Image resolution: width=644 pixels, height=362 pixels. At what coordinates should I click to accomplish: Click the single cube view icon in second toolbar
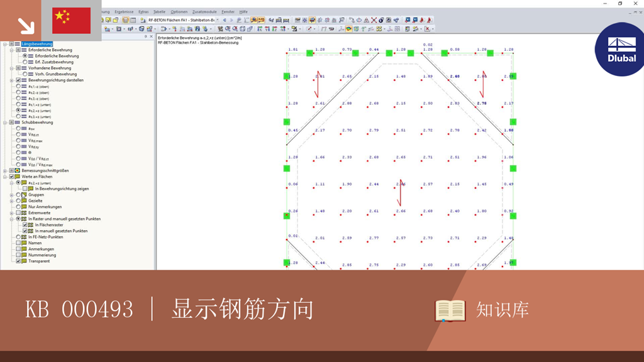click(x=243, y=29)
